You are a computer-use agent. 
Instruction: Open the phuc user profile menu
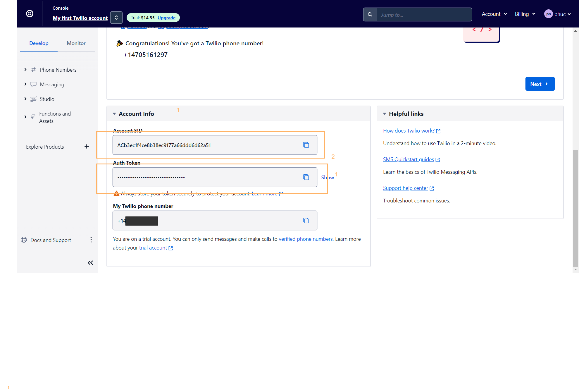click(x=557, y=14)
